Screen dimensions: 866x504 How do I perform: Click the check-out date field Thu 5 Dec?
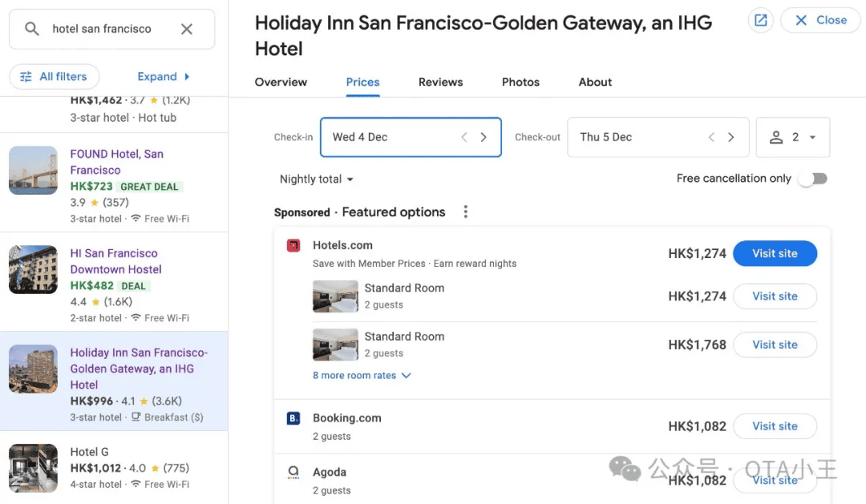tap(658, 137)
